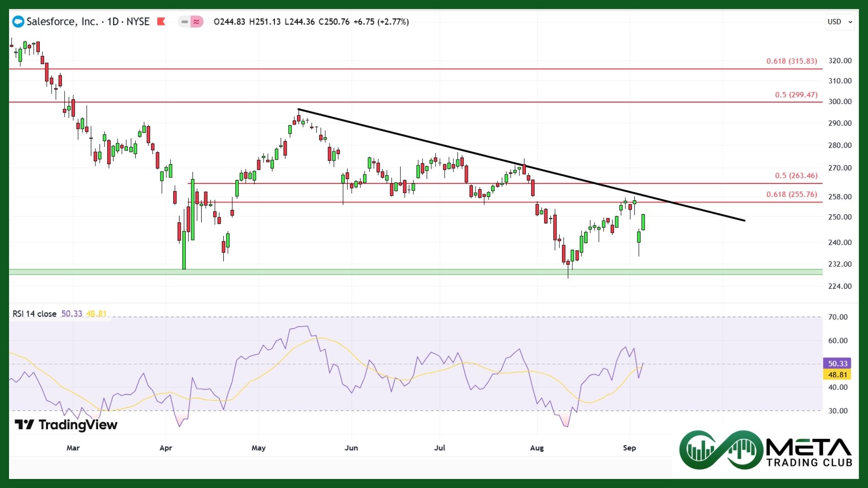The height and width of the screenshot is (488, 868).
Task: Toggle the pink approximate-equal data indicator
Action: pos(197,22)
